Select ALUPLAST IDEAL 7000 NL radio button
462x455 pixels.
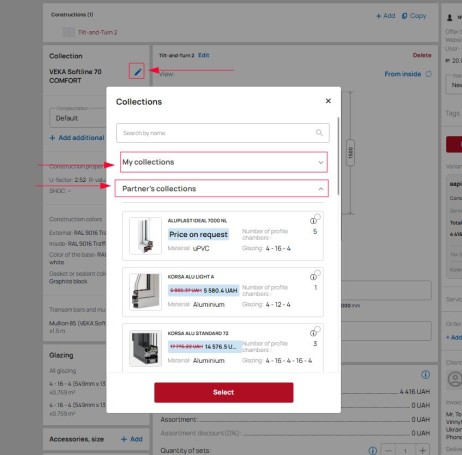(x=318, y=217)
